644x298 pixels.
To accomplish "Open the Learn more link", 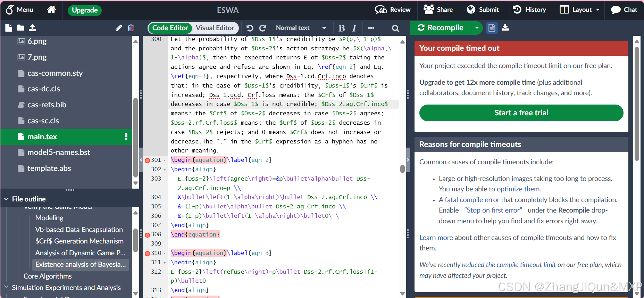I will click(436, 238).
